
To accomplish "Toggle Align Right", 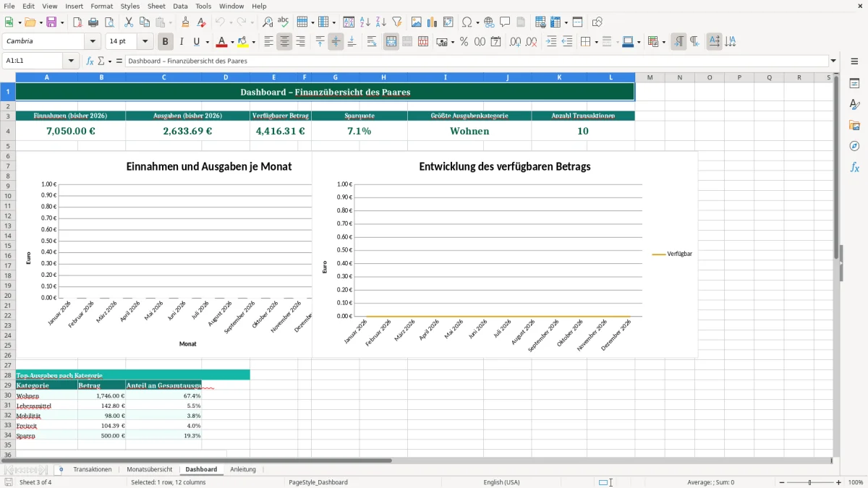I will [x=300, y=42].
